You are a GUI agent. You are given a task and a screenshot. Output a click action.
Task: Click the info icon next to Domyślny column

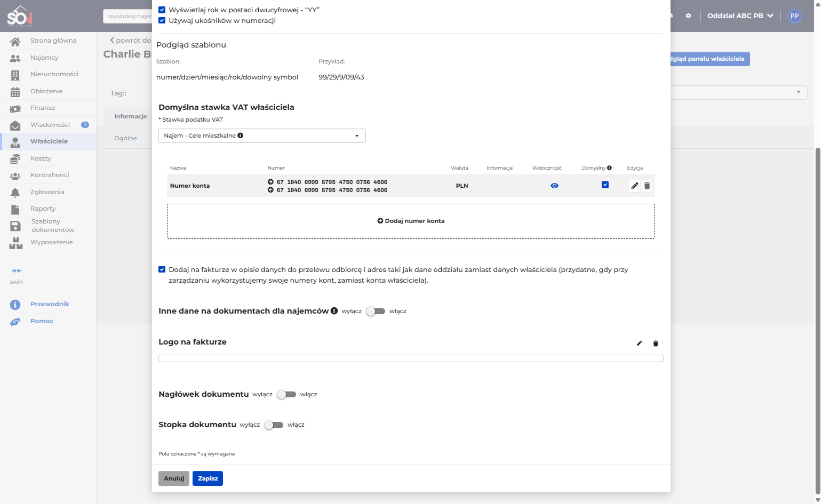point(609,167)
